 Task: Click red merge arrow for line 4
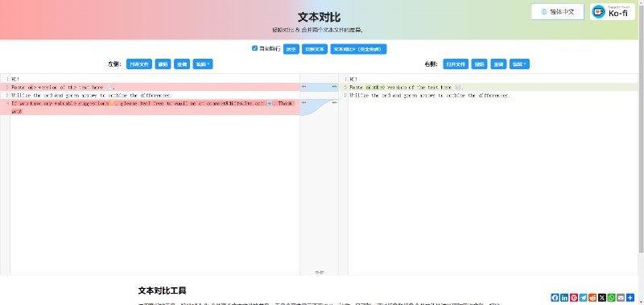coord(304,103)
